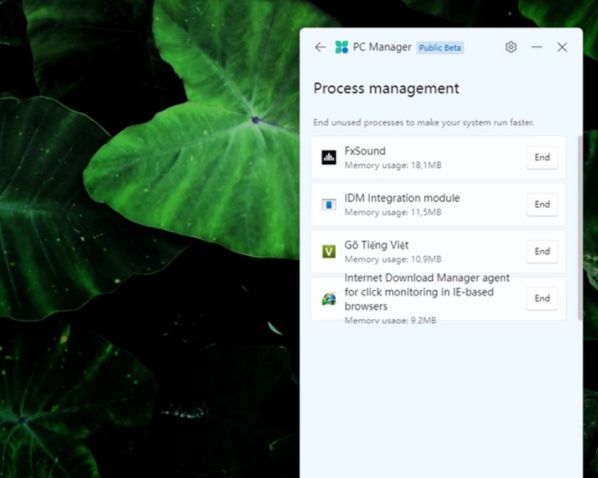598x478 pixels.
Task: End the FxSound process
Action: pyautogui.click(x=542, y=157)
